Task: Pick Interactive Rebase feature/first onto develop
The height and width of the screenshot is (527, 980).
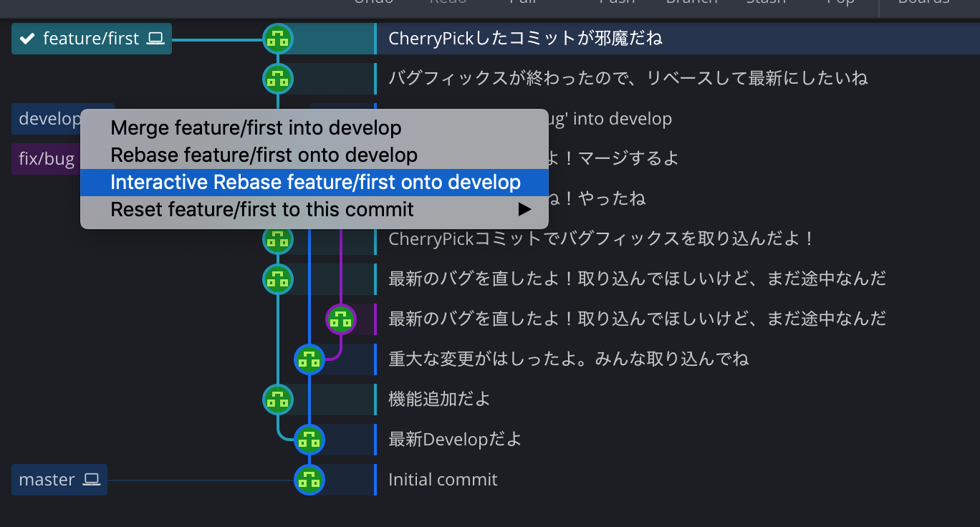Action: (314, 183)
